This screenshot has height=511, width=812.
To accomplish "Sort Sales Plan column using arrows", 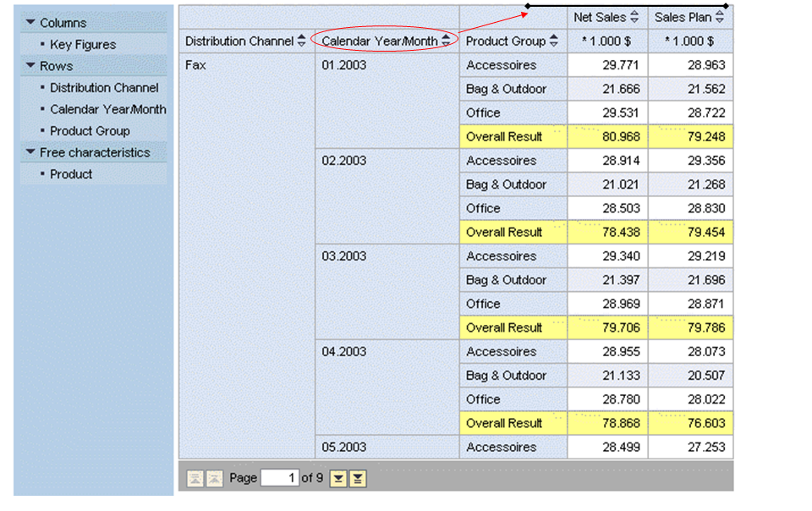I will (x=720, y=17).
